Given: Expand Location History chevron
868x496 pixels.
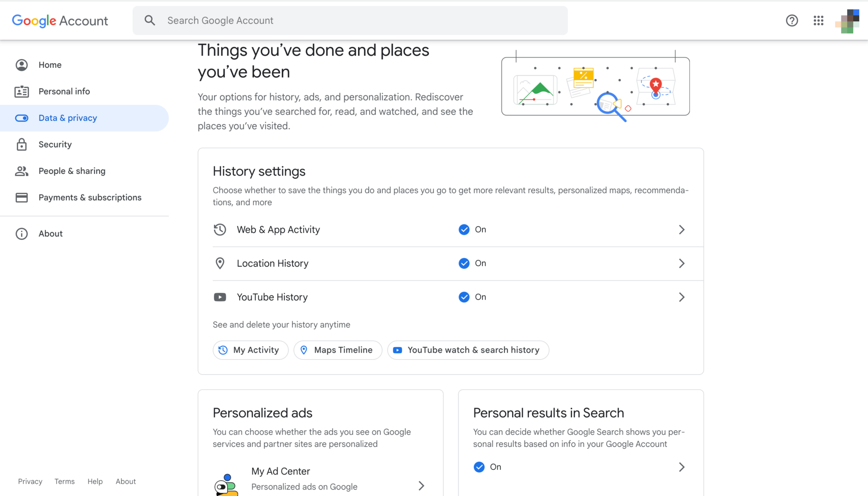Looking at the screenshot, I should 682,263.
